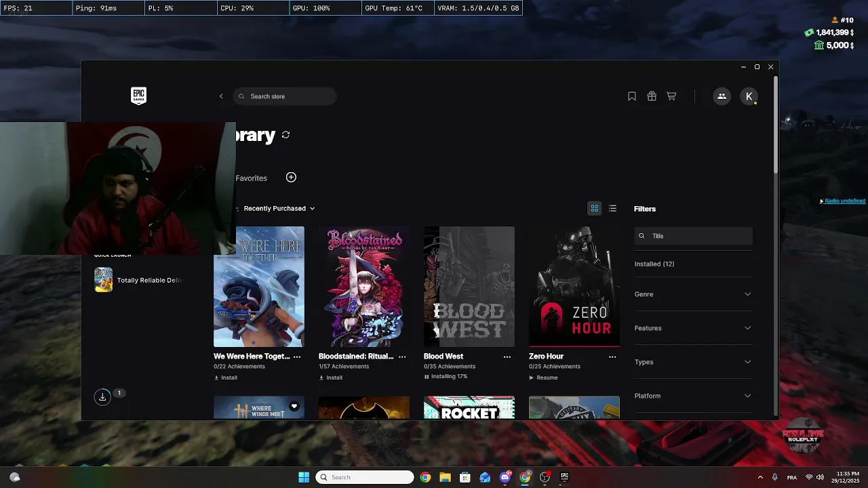
Task: Launch Totally Reliable Delivery from Quick Launch
Action: click(139, 280)
